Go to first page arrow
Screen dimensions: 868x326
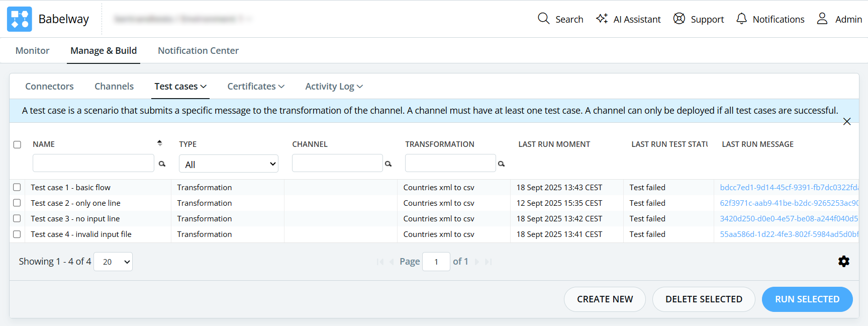pyautogui.click(x=380, y=262)
